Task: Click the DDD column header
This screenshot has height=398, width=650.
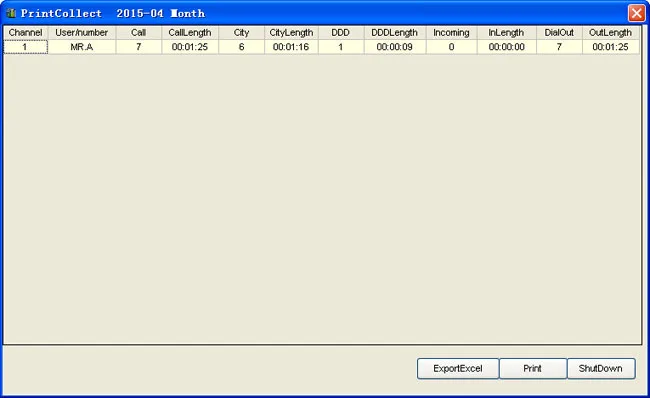Action: coord(341,33)
